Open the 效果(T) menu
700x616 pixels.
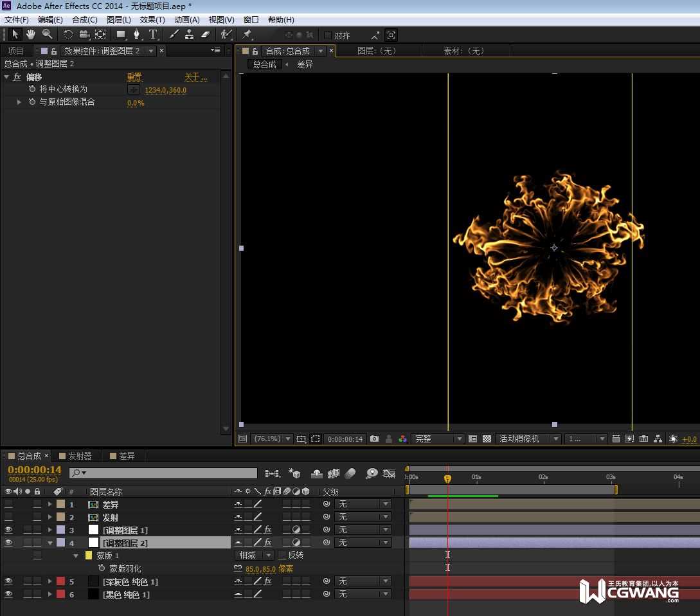[152, 20]
